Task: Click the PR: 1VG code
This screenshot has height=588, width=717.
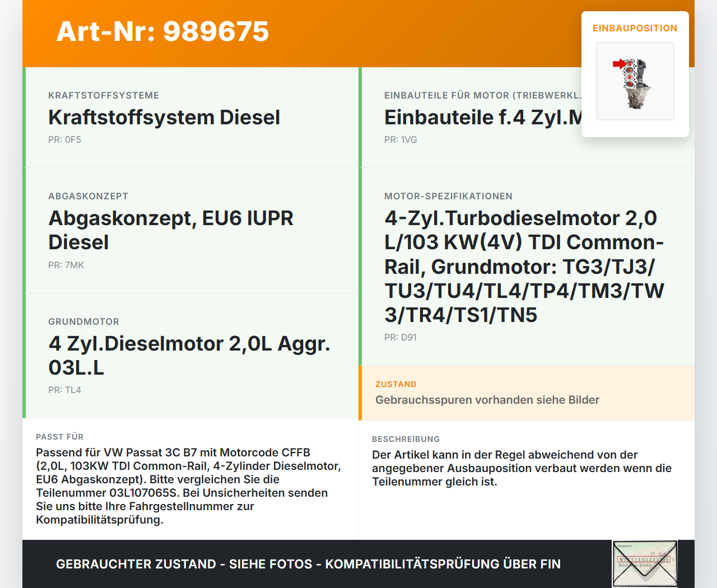Action: coord(401,139)
